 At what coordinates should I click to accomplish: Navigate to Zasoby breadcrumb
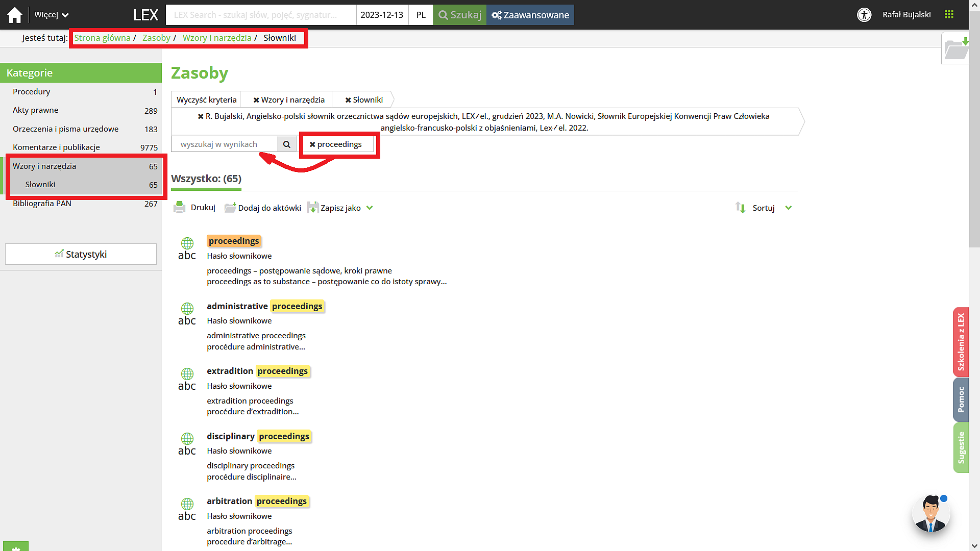pos(156,38)
